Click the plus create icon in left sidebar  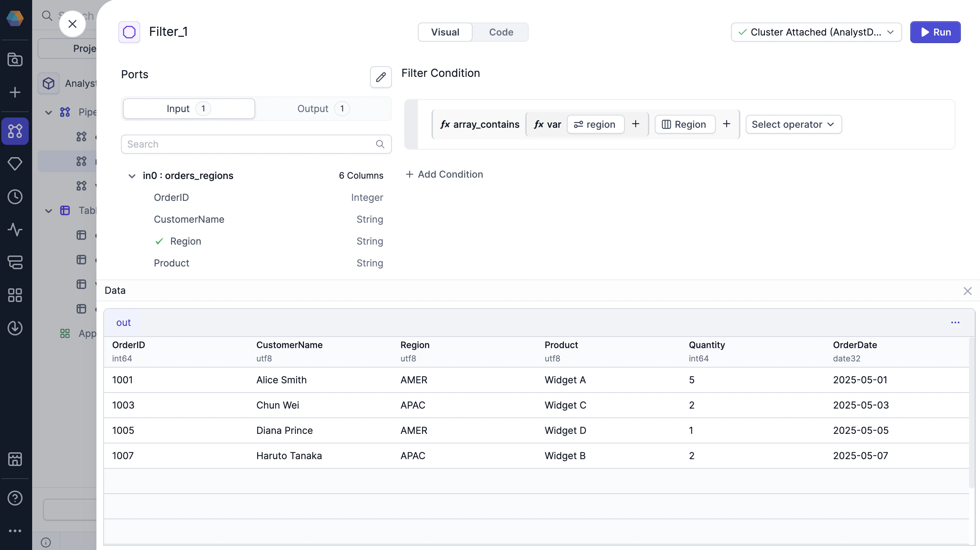[x=15, y=92]
